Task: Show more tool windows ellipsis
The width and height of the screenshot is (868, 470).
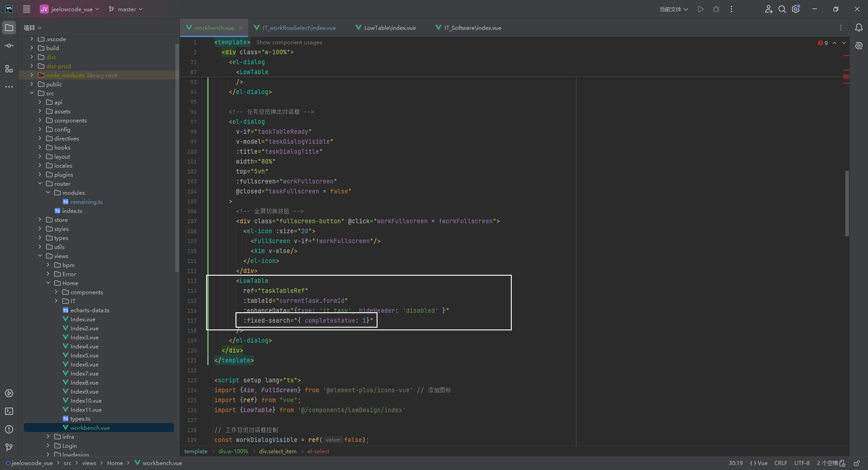Action: [x=9, y=86]
